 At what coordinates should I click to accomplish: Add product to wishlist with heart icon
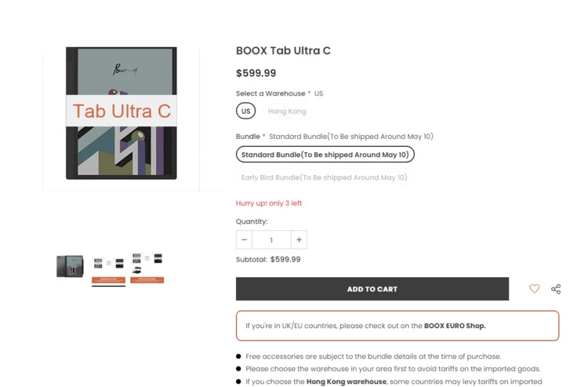coord(535,289)
